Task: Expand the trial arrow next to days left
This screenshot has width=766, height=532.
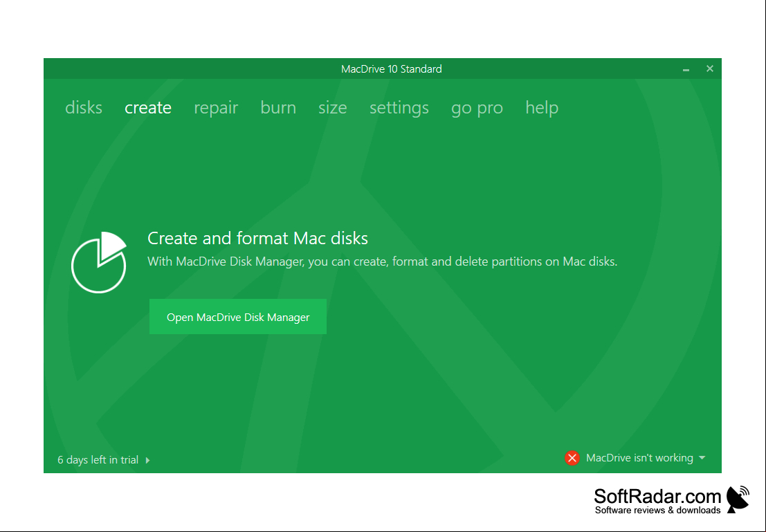Action: click(x=147, y=460)
